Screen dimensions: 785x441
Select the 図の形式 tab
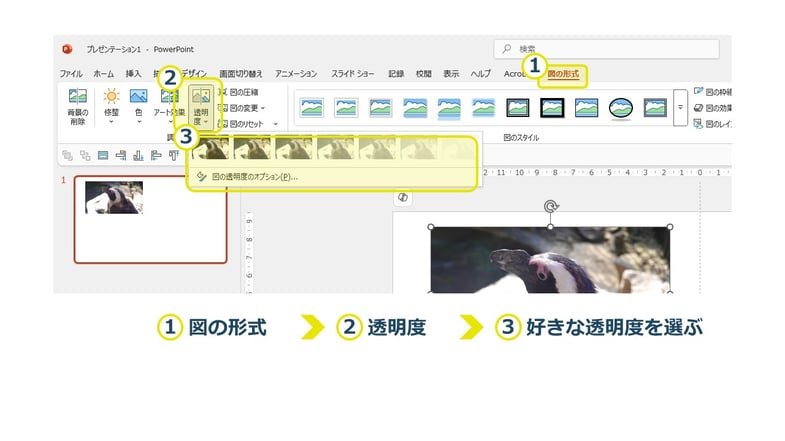coord(563,74)
